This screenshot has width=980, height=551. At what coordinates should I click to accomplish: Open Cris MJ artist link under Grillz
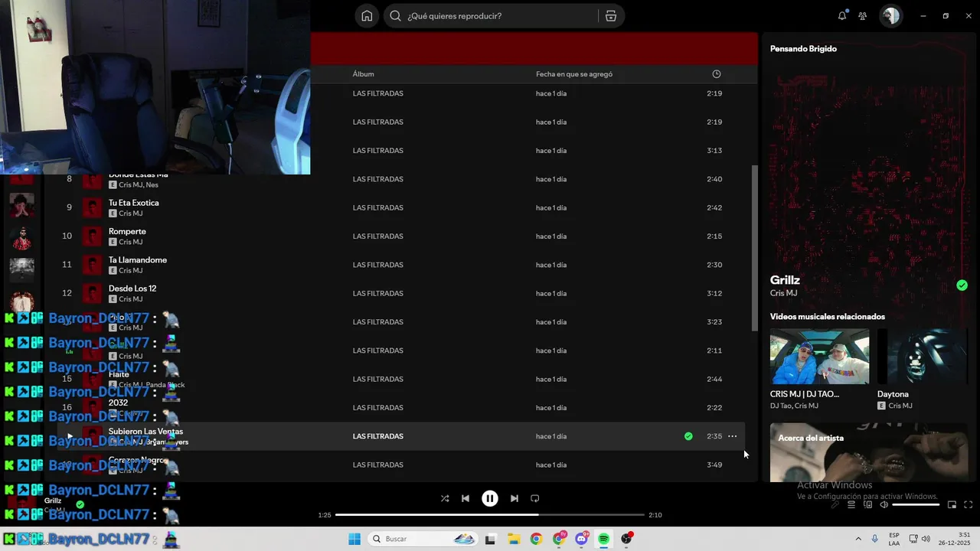coord(783,293)
